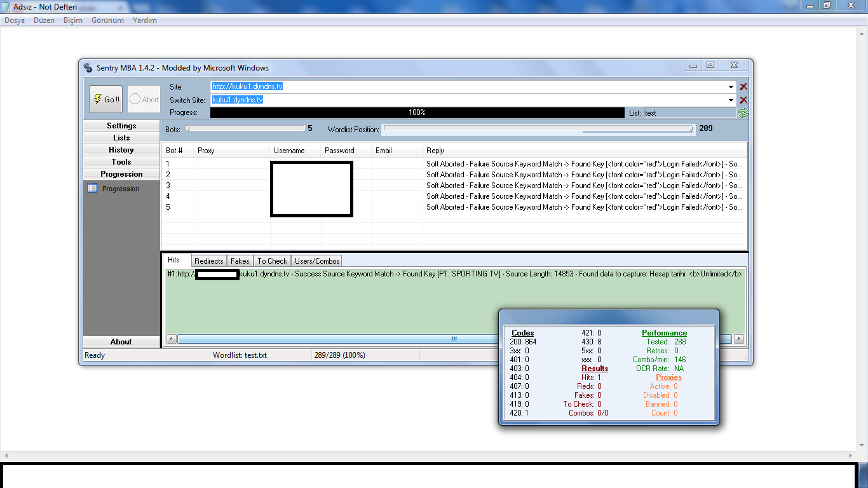This screenshot has width=868, height=488.
Task: Click the Bots slider track
Action: (x=245, y=128)
